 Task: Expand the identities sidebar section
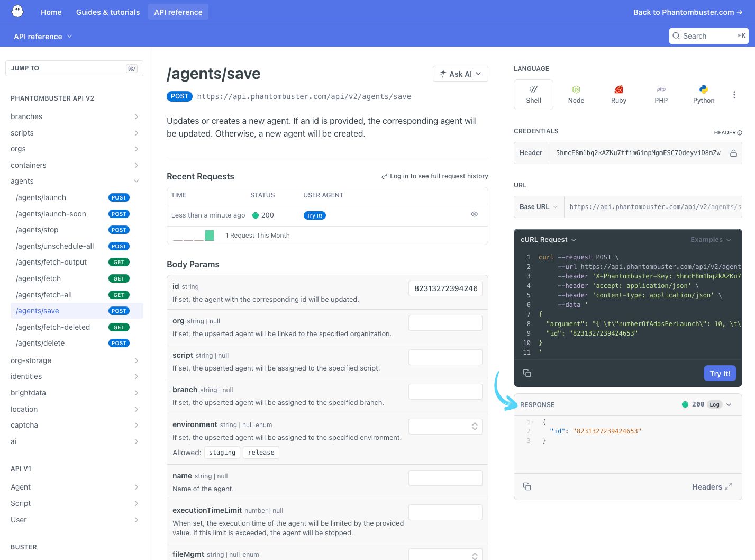click(x=136, y=376)
